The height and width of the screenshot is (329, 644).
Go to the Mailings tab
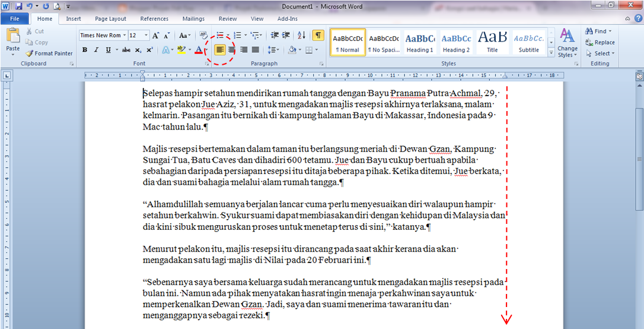(193, 18)
